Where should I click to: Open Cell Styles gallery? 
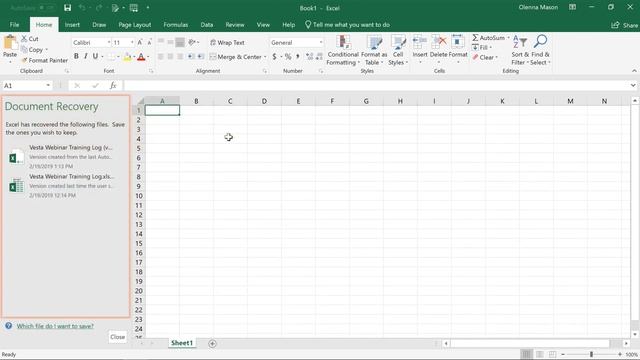click(398, 50)
